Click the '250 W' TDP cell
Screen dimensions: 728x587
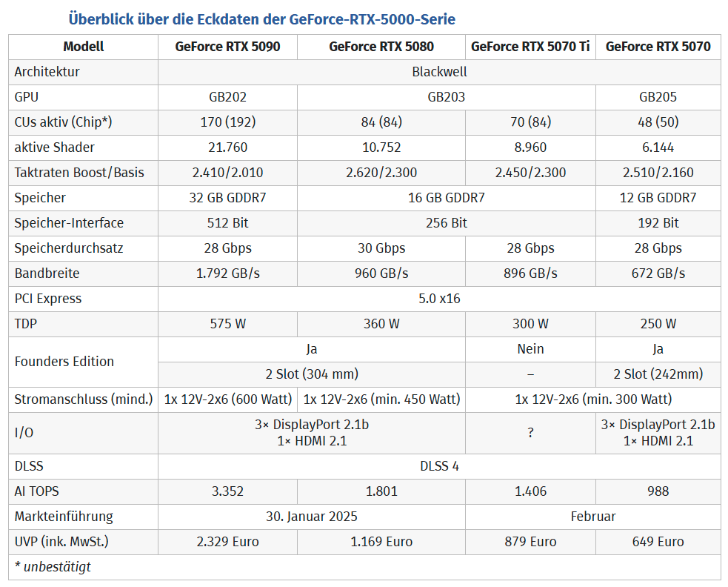pyautogui.click(x=658, y=323)
